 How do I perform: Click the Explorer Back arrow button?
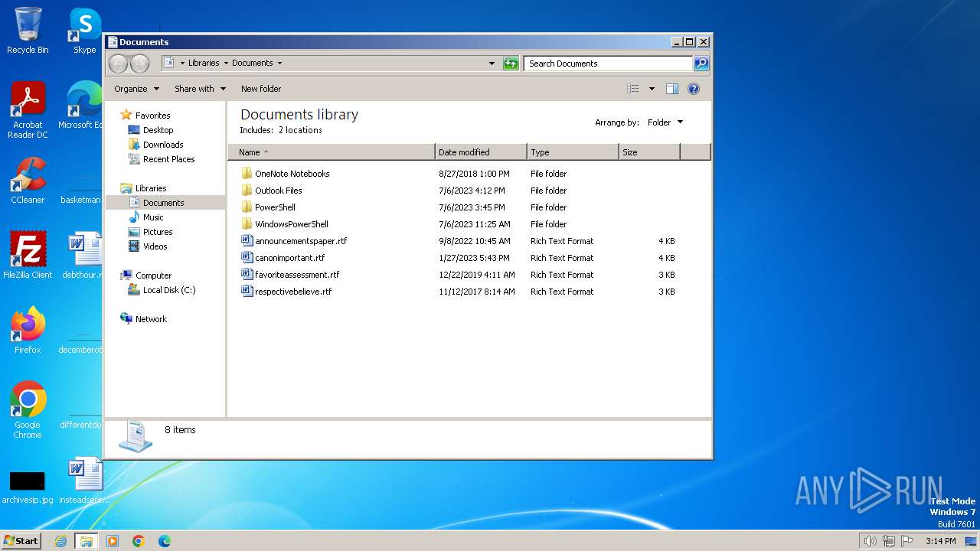pos(118,64)
